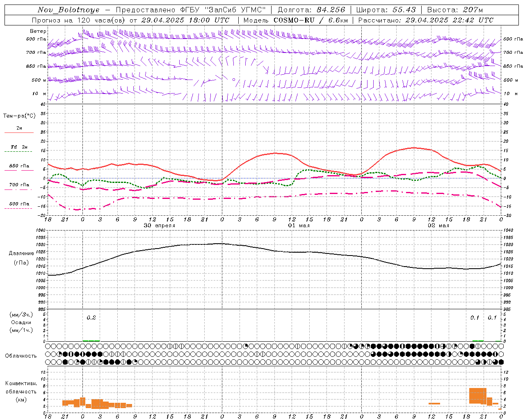525x420 pixels.
Task: Click the Конвективн. label of convective cloud panel
Action: tap(21, 383)
